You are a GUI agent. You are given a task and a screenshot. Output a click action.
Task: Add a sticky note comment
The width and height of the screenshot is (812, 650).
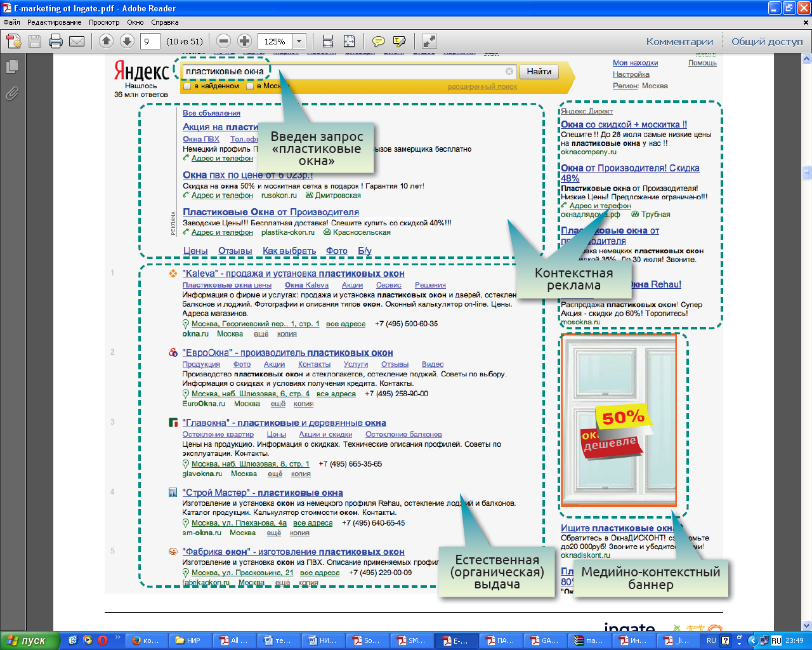tap(379, 41)
